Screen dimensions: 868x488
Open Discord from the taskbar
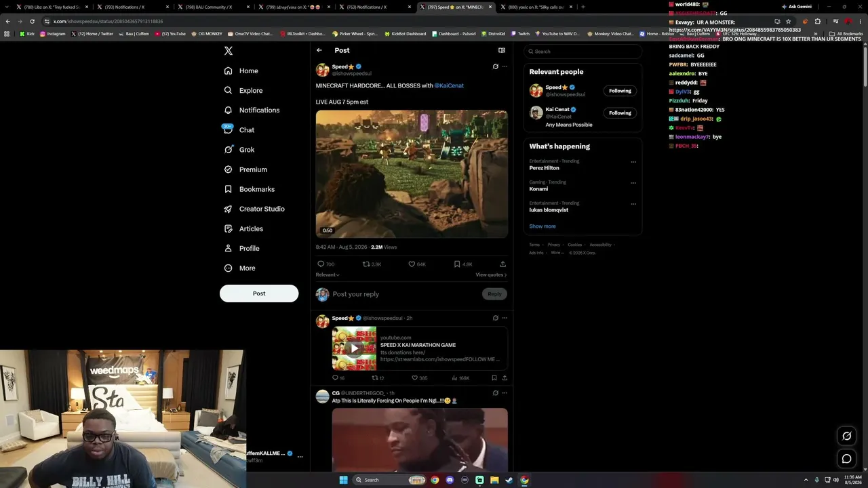click(450, 480)
